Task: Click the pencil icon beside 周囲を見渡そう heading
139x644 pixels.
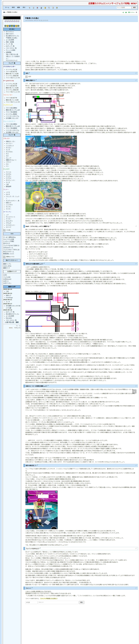Action: tap(36, 80)
